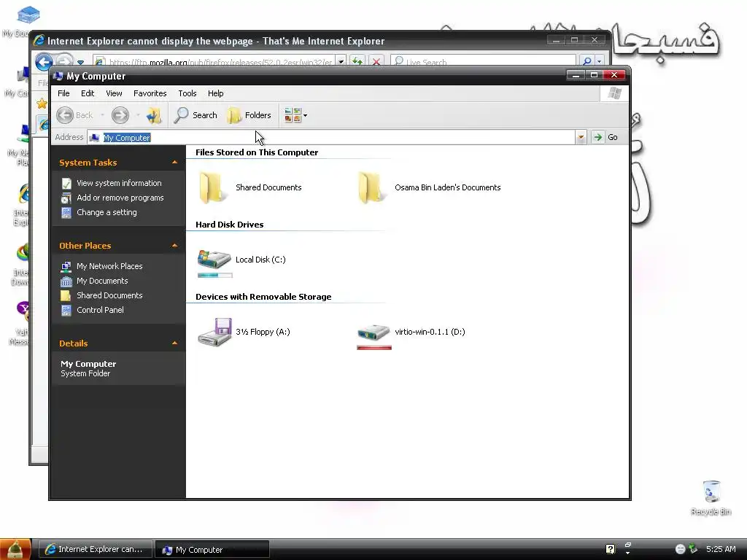
Task: Toggle the Folders pane button
Action: click(x=249, y=115)
